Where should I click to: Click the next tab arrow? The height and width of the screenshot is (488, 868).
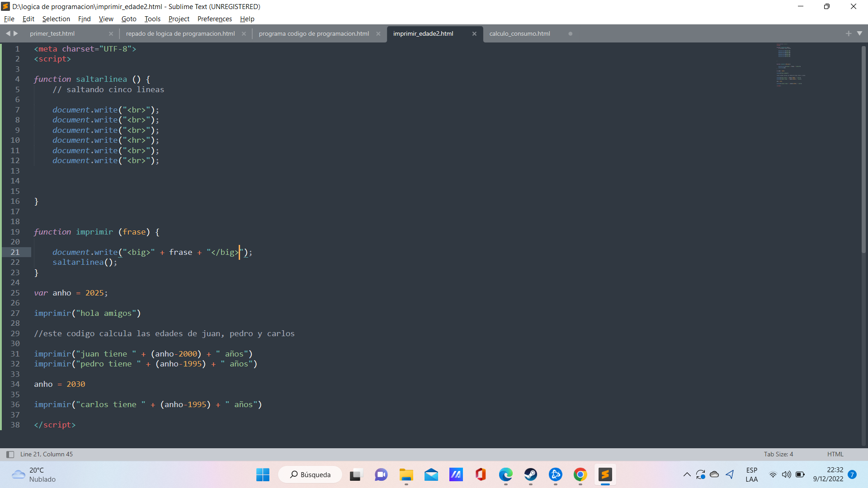pos(16,33)
